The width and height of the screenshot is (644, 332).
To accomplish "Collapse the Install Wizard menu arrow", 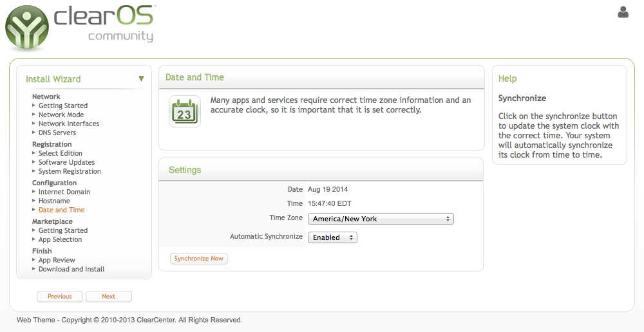I will click(141, 78).
